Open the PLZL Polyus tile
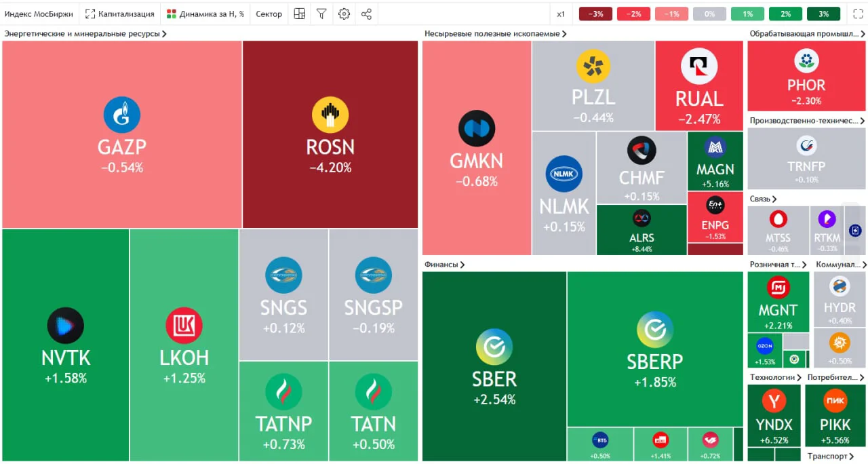 click(x=593, y=85)
